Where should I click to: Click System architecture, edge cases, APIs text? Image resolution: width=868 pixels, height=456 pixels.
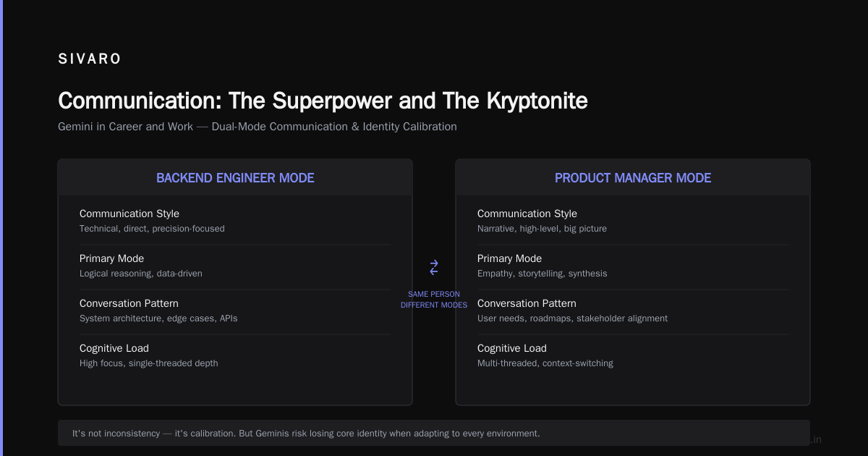coord(158,318)
